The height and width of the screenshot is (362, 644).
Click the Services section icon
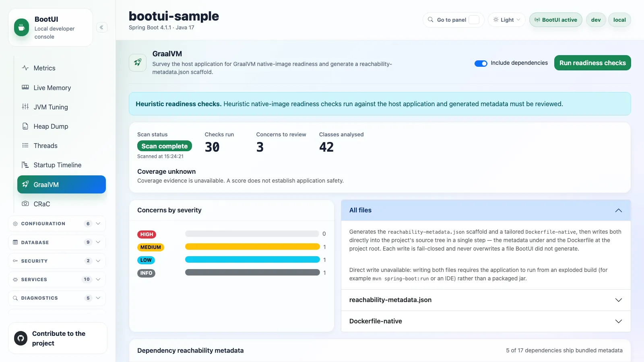(x=15, y=280)
